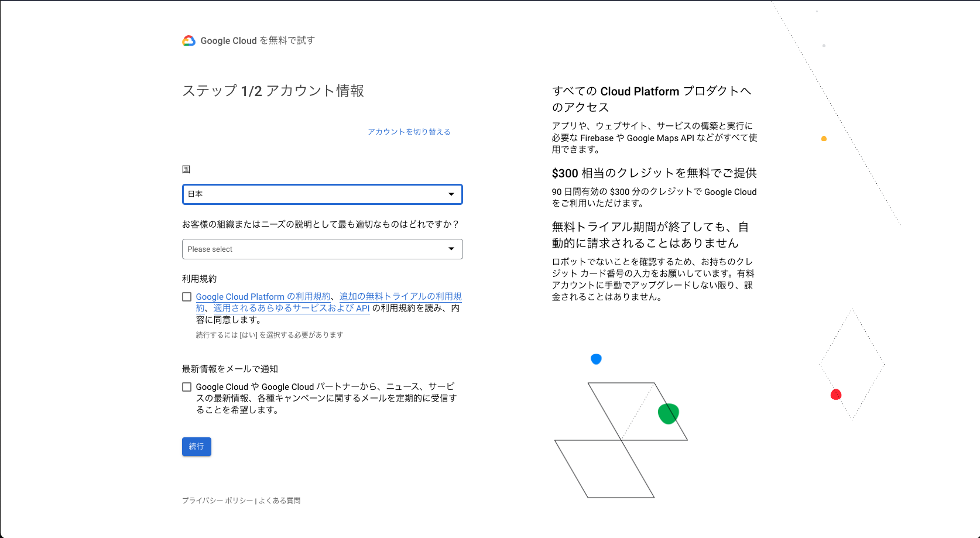Click アカウントを切り替える link
Screen dimensions: 980x538
point(409,132)
